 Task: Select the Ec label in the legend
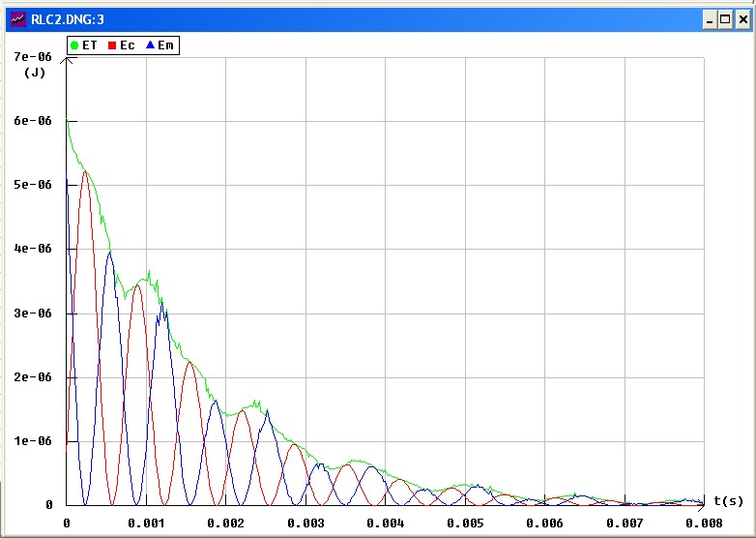point(127,45)
